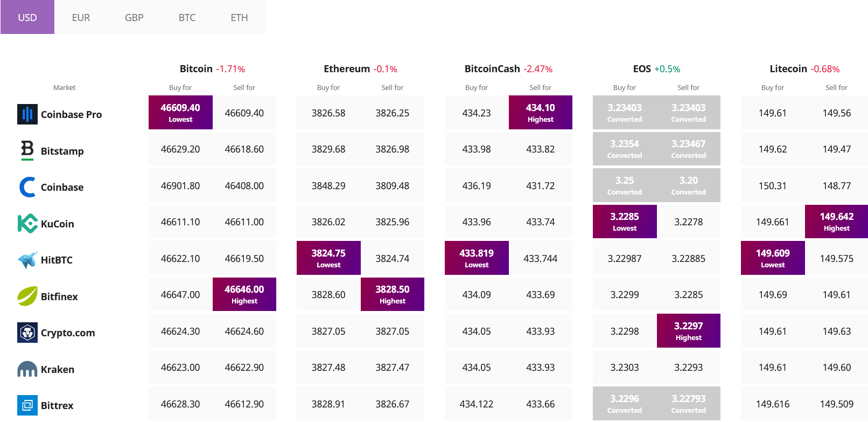This screenshot has height=422, width=868.
Task: Click Kraken Ethereum sell price 3827.47
Action: click(x=393, y=368)
